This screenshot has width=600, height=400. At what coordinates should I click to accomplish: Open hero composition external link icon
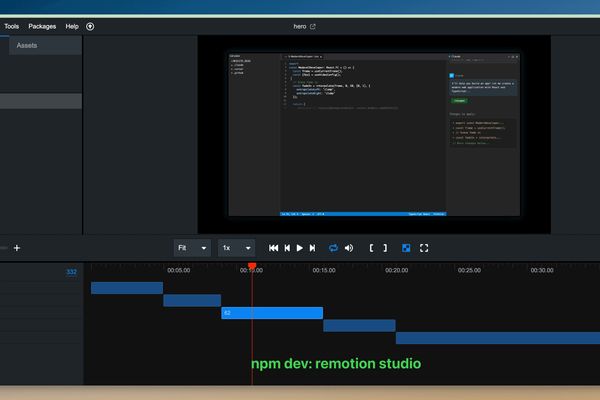click(313, 26)
